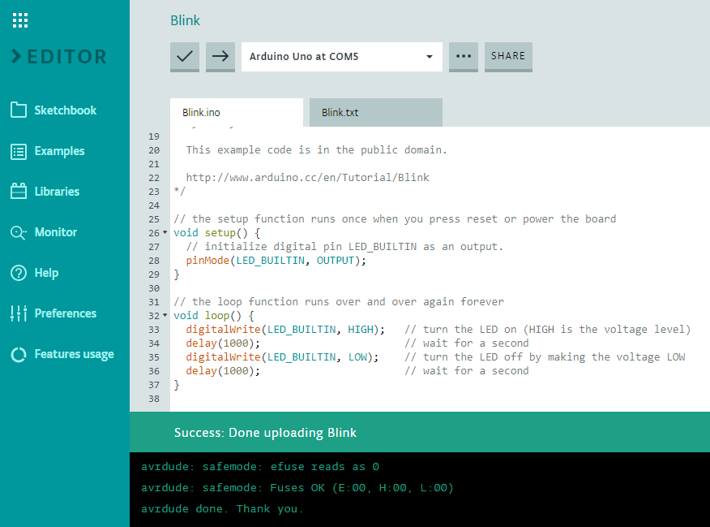This screenshot has height=527, width=710.
Task: Click the arduino.cc Tutorial Blink URL
Action: tap(307, 177)
